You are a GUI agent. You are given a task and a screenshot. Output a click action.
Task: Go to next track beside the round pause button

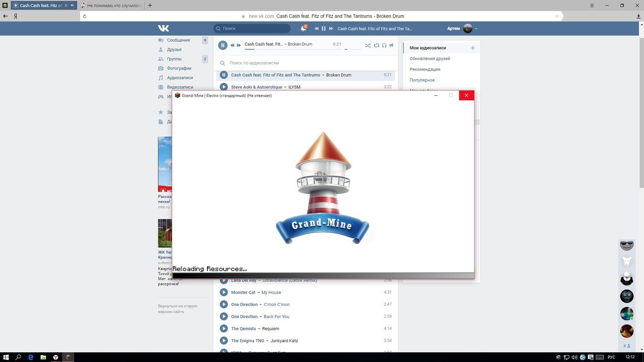coord(239,45)
